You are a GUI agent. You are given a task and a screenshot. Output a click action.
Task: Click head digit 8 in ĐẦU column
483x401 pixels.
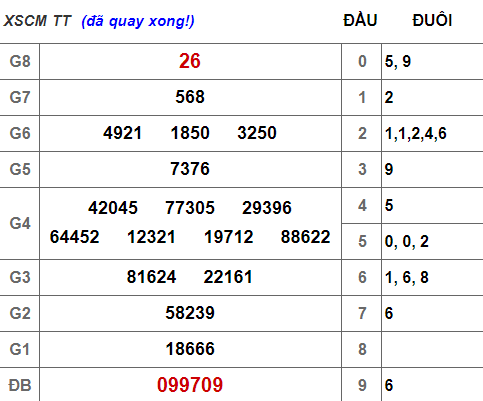[362, 349]
